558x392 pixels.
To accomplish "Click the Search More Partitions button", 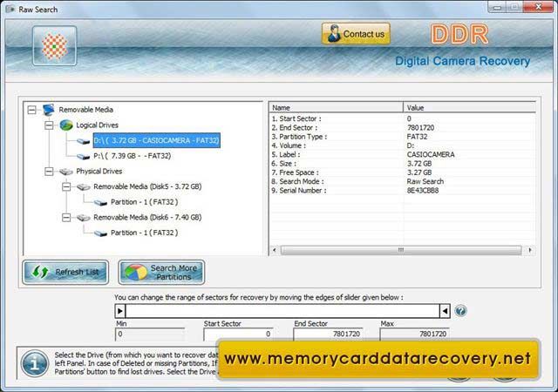I will click(x=162, y=272).
